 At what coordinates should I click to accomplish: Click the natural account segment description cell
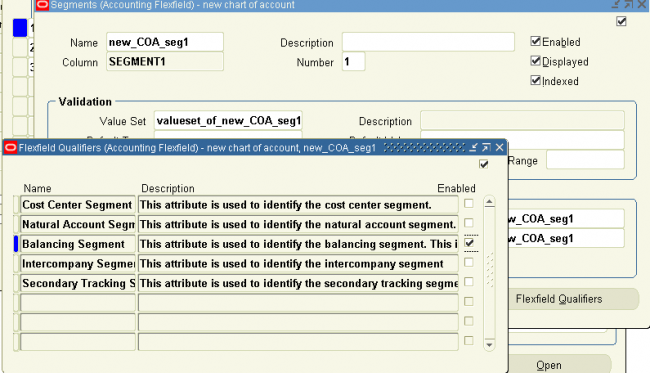click(298, 224)
